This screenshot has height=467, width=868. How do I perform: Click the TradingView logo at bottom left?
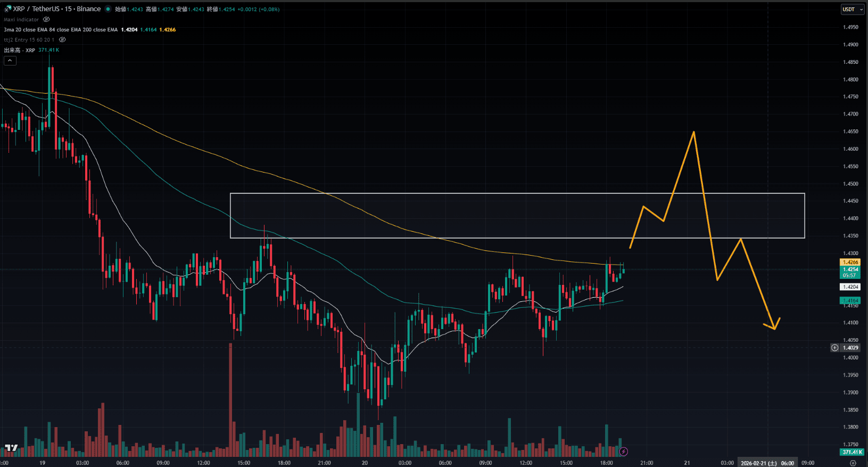pyautogui.click(x=11, y=448)
